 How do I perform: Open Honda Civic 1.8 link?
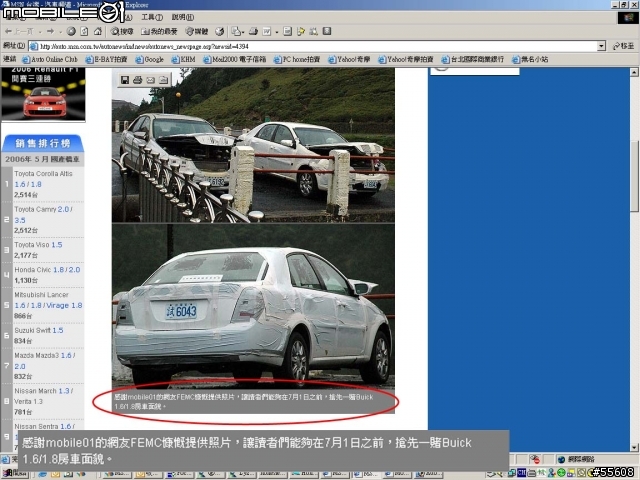(x=59, y=270)
